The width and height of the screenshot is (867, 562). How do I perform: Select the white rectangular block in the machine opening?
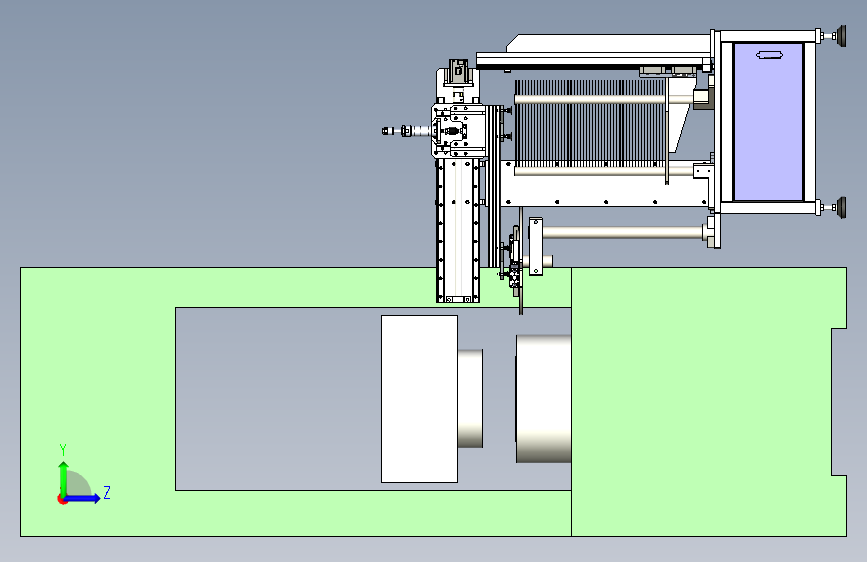(x=419, y=399)
